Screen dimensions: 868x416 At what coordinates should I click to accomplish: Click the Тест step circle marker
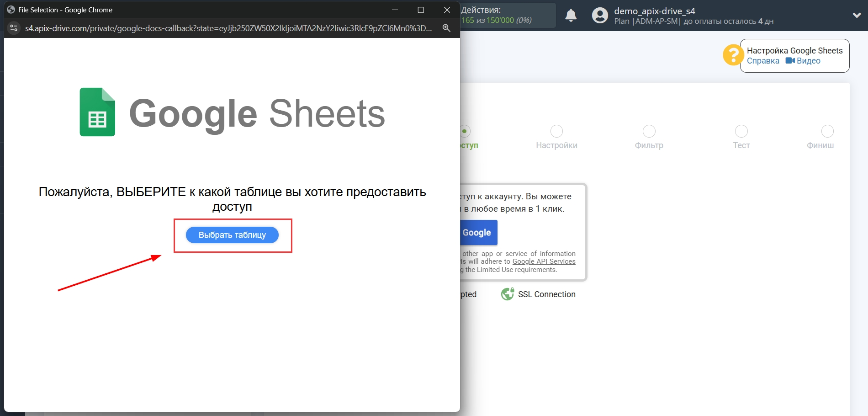click(741, 131)
